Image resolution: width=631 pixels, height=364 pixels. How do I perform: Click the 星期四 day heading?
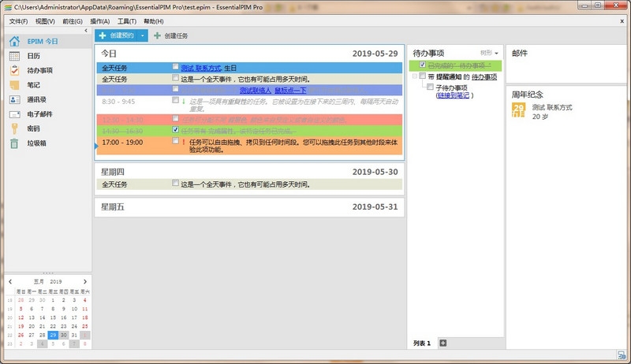point(113,172)
